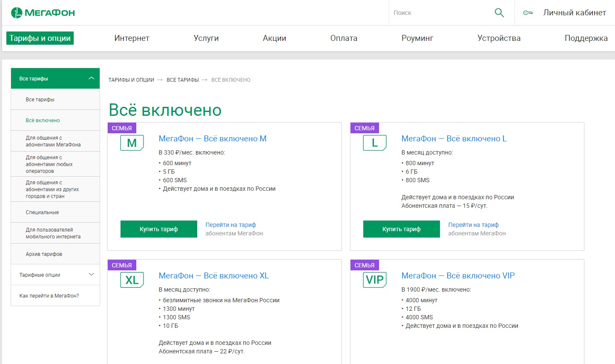Click ВСЕ ТАРИФЫ breadcrumb
Image resolution: width=615 pixels, height=364 pixels.
point(183,80)
